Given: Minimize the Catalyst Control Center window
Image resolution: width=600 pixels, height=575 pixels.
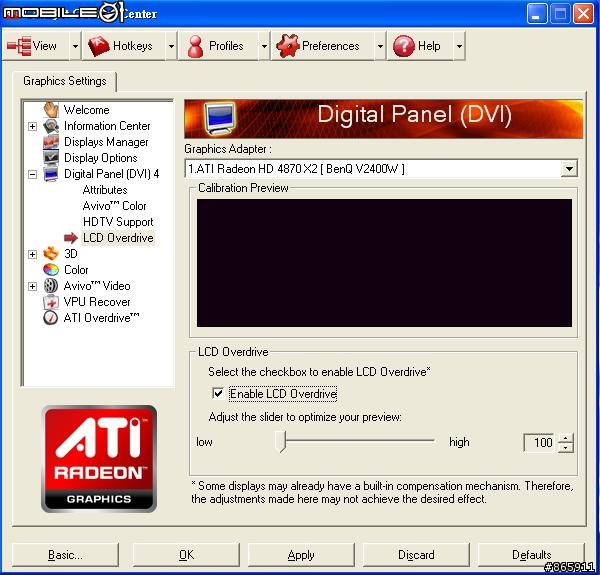Looking at the screenshot, I should point(536,14).
